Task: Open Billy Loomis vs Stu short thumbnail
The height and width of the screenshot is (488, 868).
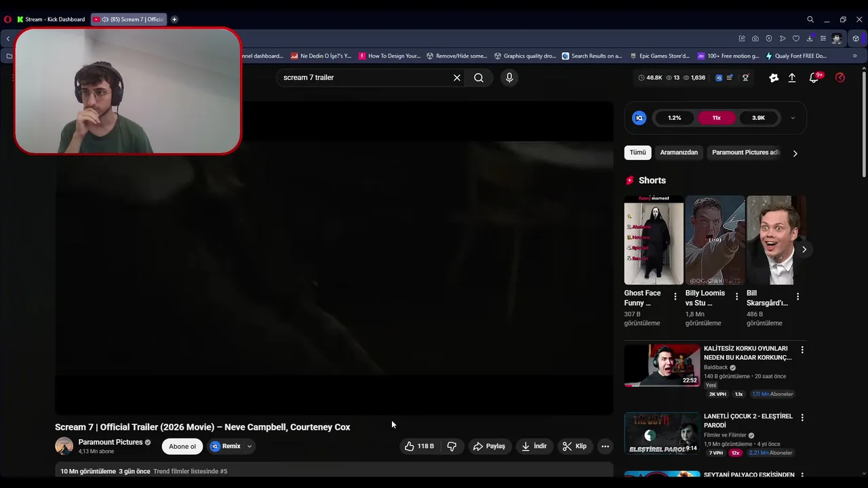Action: pos(715,240)
